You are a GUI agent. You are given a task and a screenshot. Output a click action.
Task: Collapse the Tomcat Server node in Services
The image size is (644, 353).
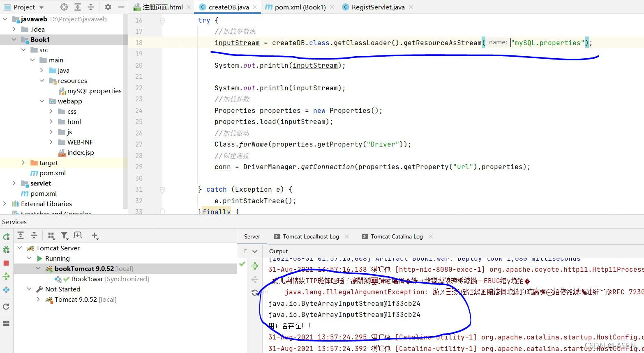point(20,248)
